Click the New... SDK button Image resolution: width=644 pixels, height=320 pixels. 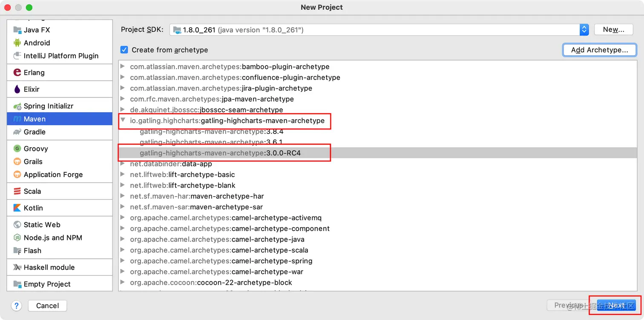[613, 29]
